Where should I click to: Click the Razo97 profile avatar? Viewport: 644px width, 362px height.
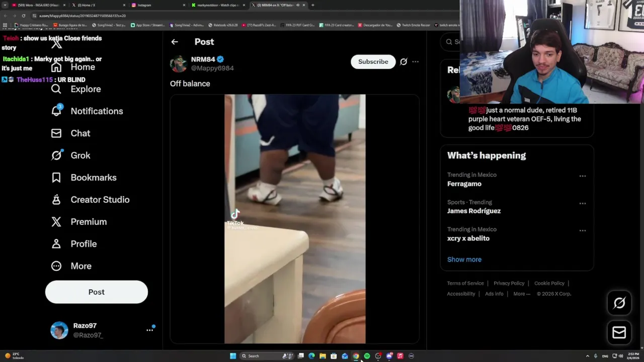[59, 330]
